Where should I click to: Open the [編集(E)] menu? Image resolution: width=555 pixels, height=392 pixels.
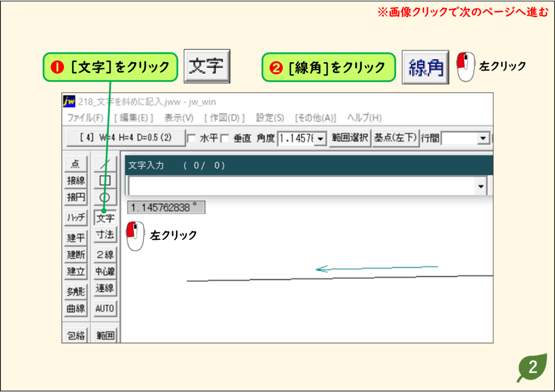coord(133,117)
